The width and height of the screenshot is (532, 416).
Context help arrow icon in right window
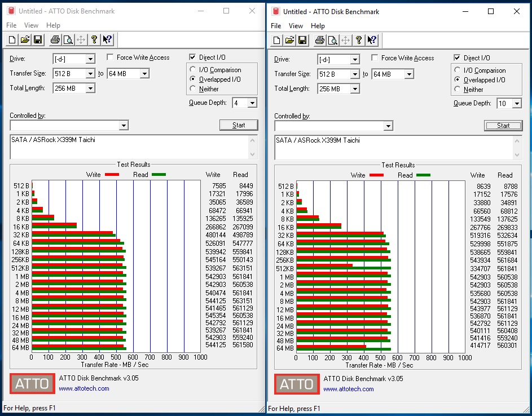point(372,41)
